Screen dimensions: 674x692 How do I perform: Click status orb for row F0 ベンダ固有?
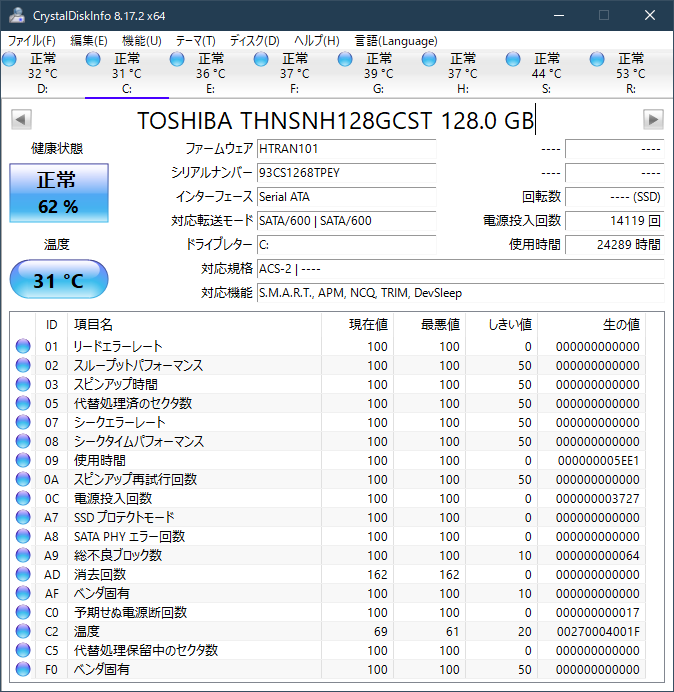point(23,669)
